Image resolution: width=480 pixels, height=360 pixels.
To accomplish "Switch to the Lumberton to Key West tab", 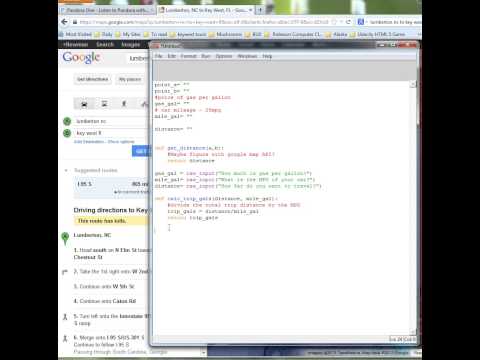I will 206,10.
